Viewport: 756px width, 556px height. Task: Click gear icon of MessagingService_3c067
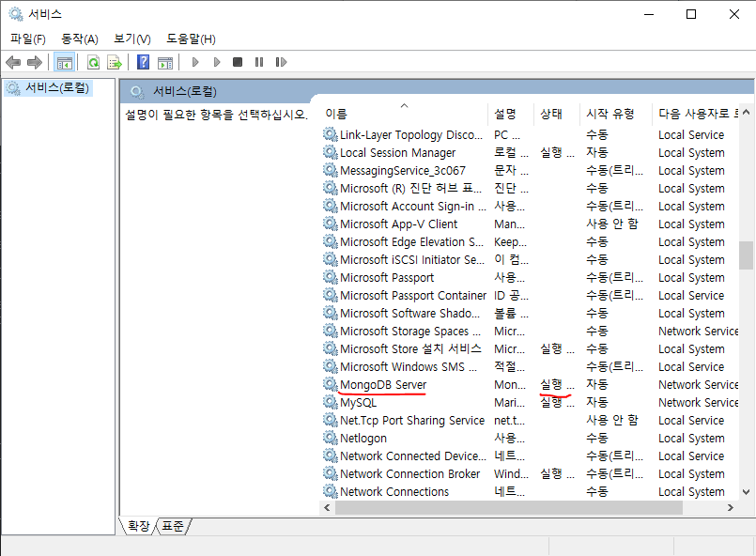tap(331, 170)
